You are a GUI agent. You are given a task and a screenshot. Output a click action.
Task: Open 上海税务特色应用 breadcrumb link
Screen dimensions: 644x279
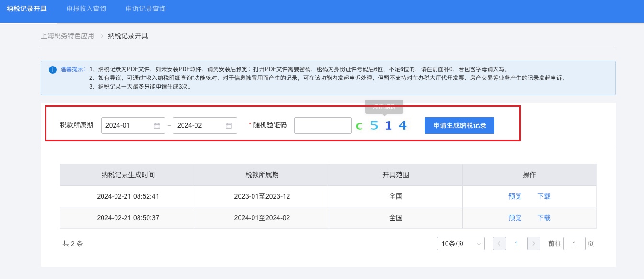pos(68,36)
